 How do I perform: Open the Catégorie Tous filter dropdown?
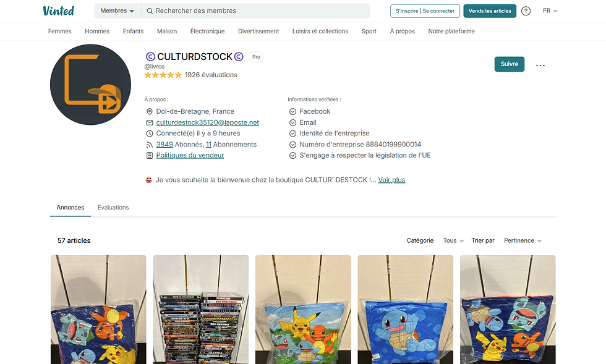coord(453,240)
